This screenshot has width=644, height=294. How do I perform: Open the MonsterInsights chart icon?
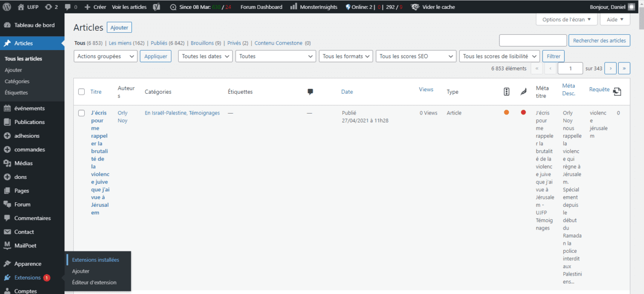point(294,7)
